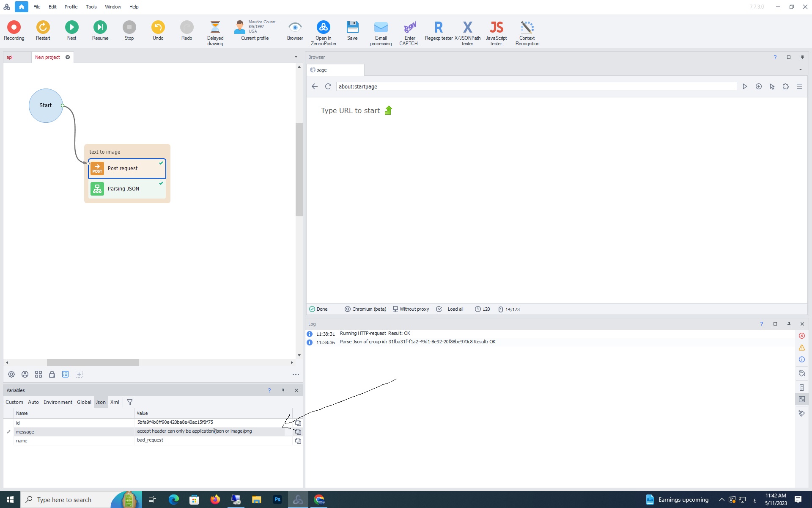Switch to Custom variables tab
This screenshot has width=812, height=508.
click(x=14, y=402)
